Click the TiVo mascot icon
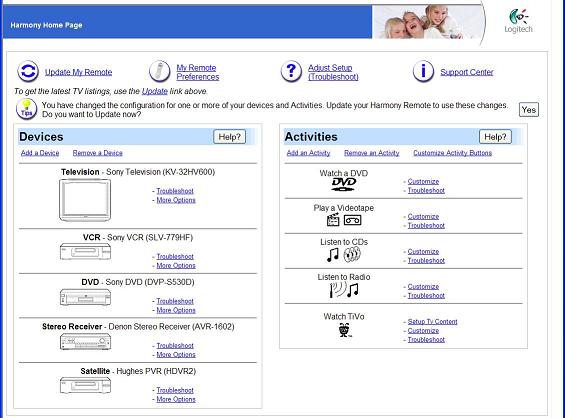Screen dimensions: 565x418 pos(345,330)
